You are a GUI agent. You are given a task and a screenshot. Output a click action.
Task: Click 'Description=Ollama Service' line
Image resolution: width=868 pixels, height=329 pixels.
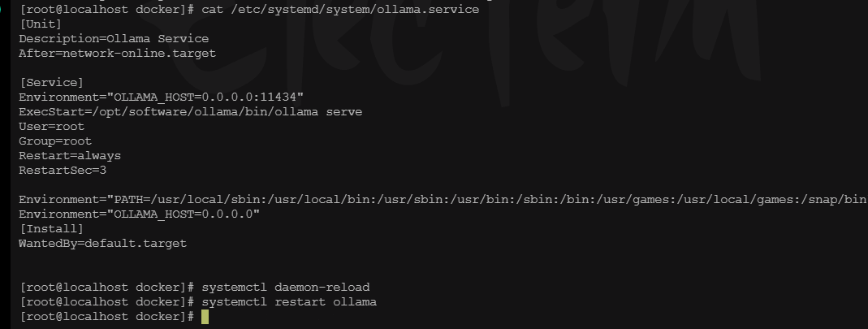pos(114,39)
